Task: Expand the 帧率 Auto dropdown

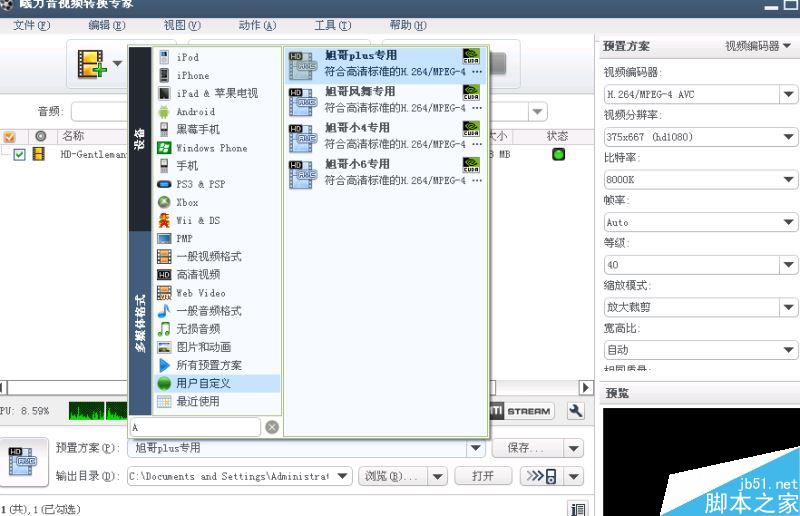Action: [788, 222]
